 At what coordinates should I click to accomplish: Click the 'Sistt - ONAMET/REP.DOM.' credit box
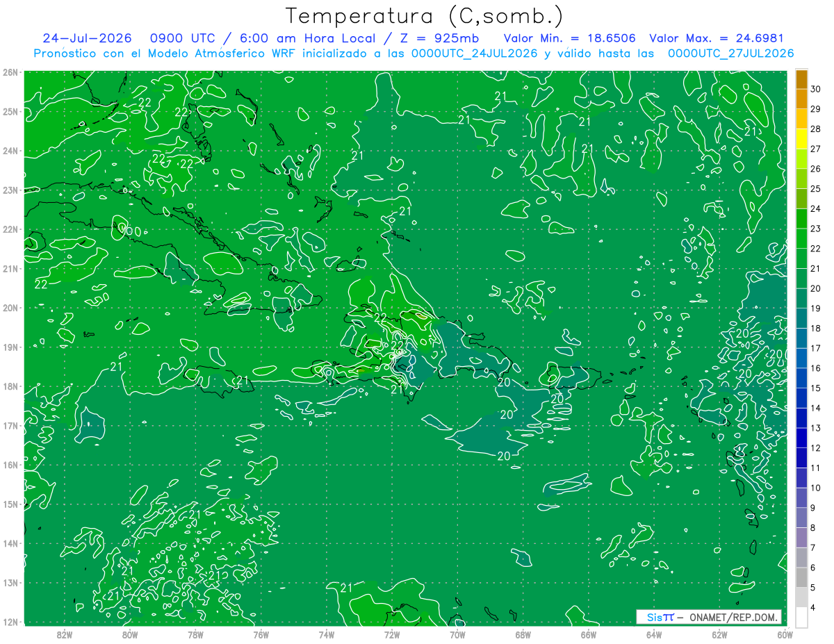click(709, 617)
